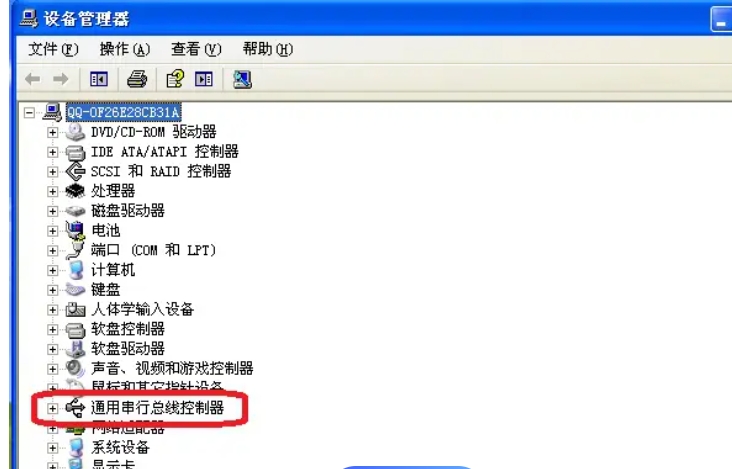Select the 声音、视频和游戏控制器 item
The height and width of the screenshot is (469, 732).
click(x=172, y=368)
